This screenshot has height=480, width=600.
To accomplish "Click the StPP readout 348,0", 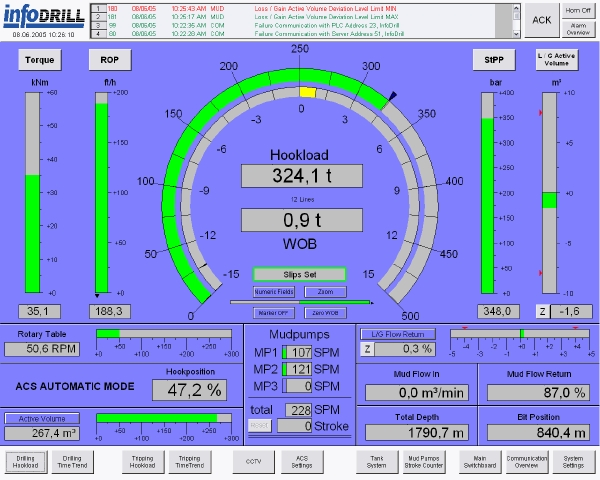I will [498, 312].
